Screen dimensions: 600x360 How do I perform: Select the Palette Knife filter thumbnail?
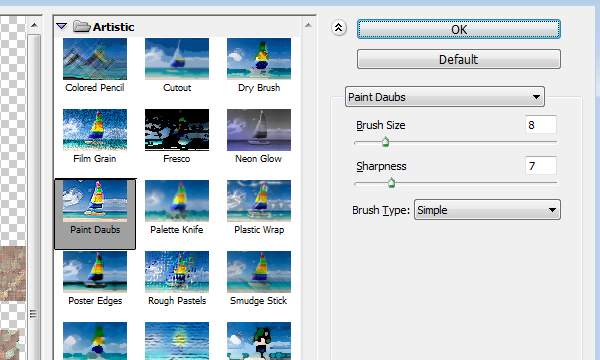coord(177,201)
